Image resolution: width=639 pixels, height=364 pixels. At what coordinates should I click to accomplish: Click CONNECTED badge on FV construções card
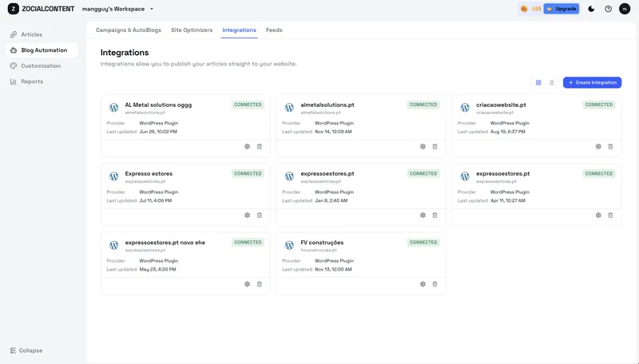[423, 242]
